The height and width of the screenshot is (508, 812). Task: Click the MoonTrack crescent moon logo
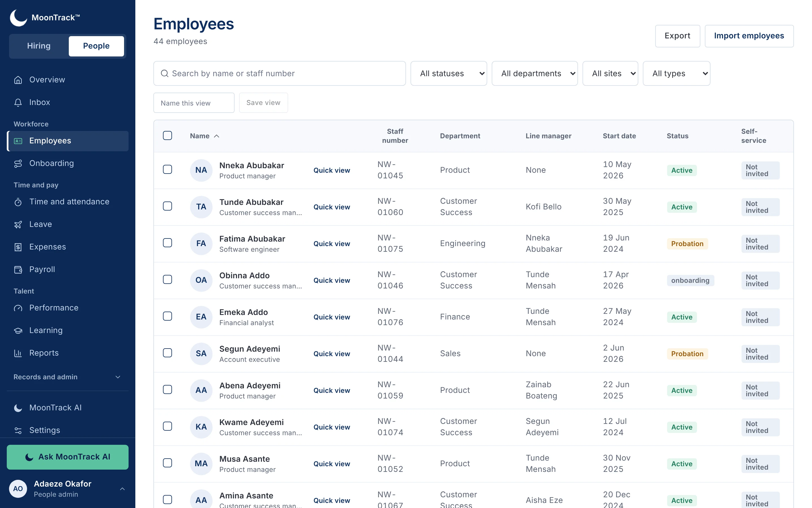pos(18,17)
